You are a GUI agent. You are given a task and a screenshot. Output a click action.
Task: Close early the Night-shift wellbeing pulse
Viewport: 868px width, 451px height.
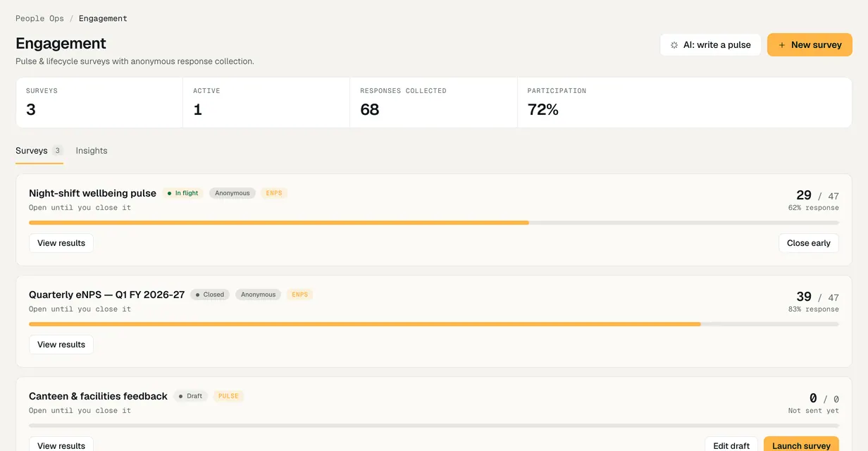point(809,243)
